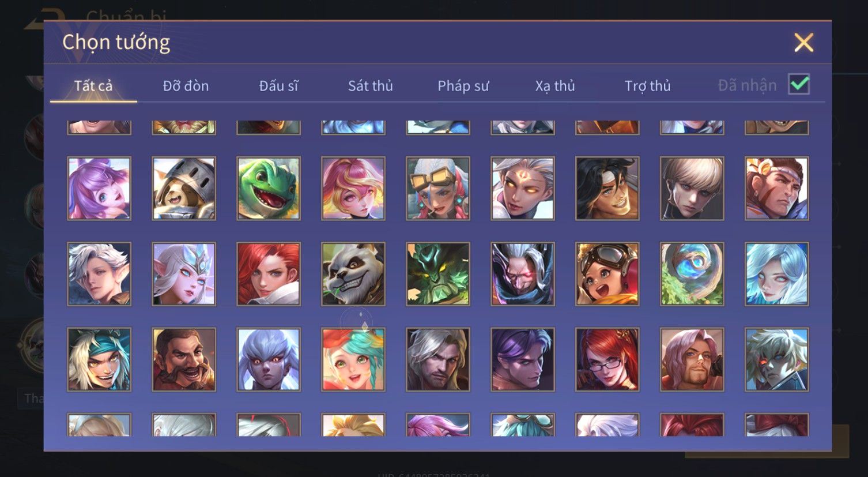This screenshot has width=868, height=477.
Task: Pick the white-haired elf with crown
Action: (184, 274)
